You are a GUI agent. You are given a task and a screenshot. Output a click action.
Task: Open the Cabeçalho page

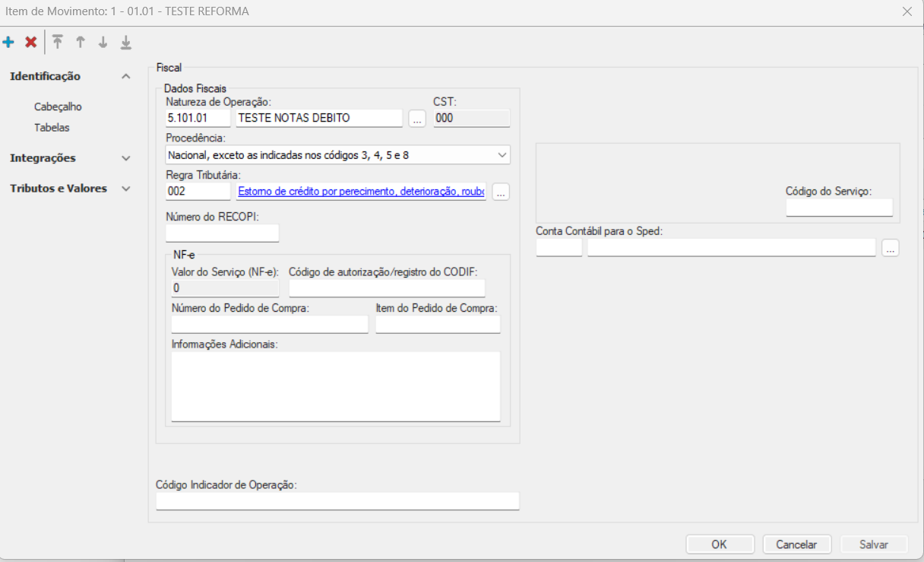coord(58,107)
